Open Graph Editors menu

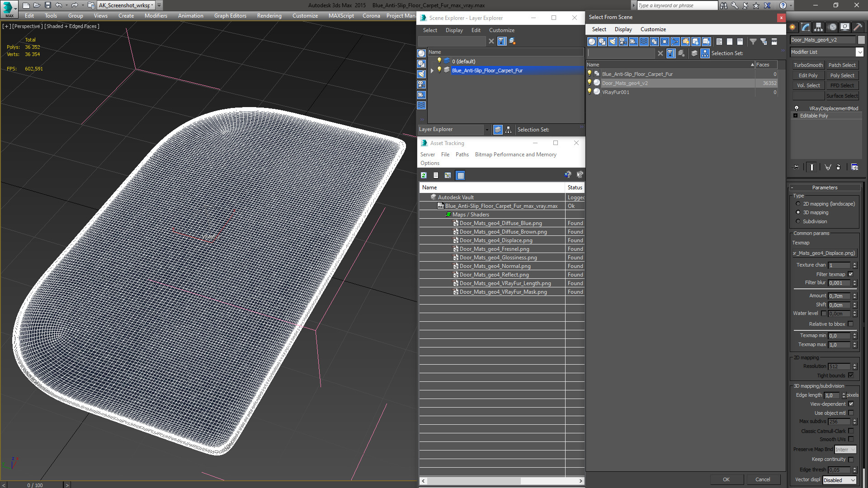[x=230, y=16]
